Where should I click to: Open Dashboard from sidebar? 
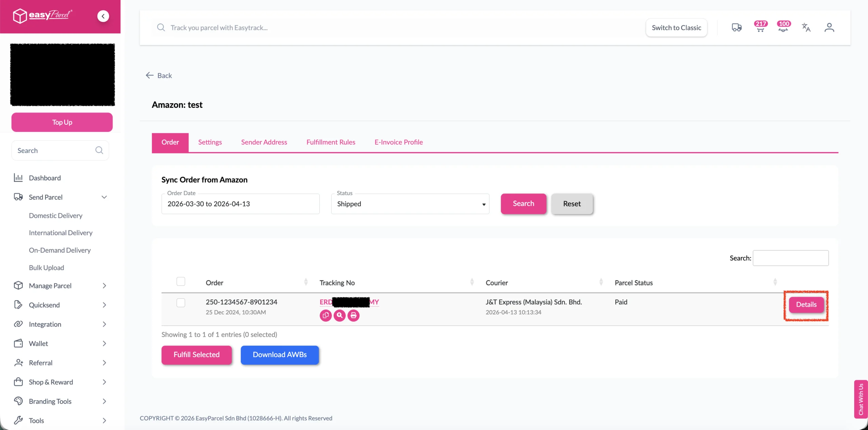point(45,178)
